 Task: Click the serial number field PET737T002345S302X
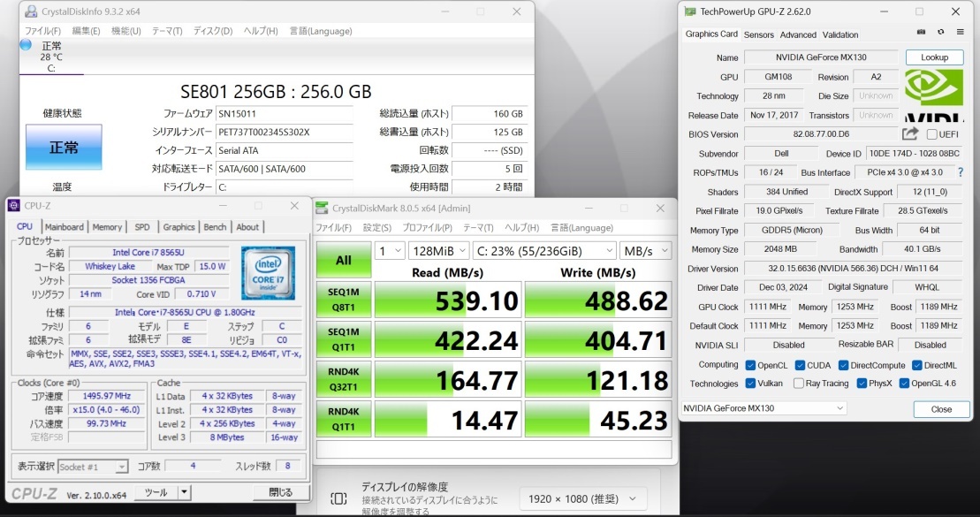[x=285, y=133]
